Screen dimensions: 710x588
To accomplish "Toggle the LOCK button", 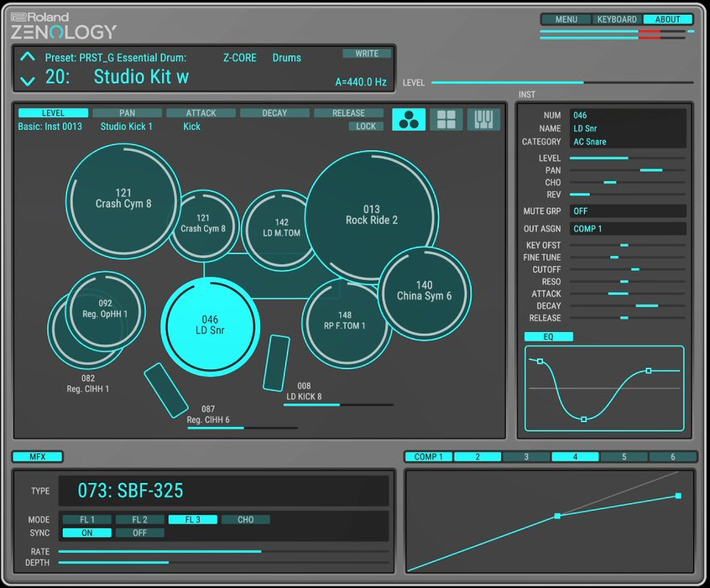I will [x=366, y=127].
